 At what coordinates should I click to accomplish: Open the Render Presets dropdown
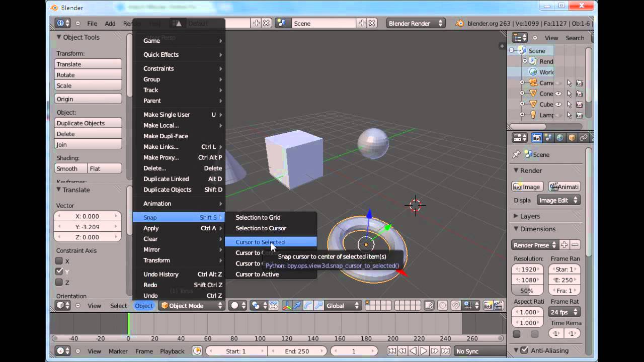(535, 245)
